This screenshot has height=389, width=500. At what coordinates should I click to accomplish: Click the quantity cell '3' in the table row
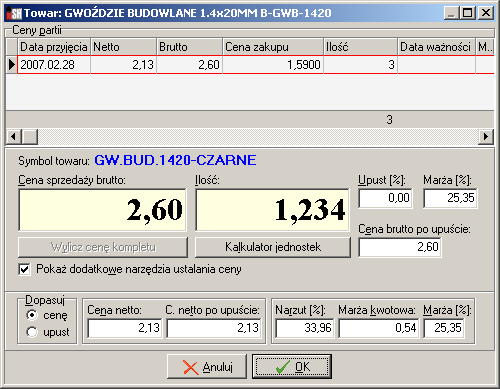360,65
